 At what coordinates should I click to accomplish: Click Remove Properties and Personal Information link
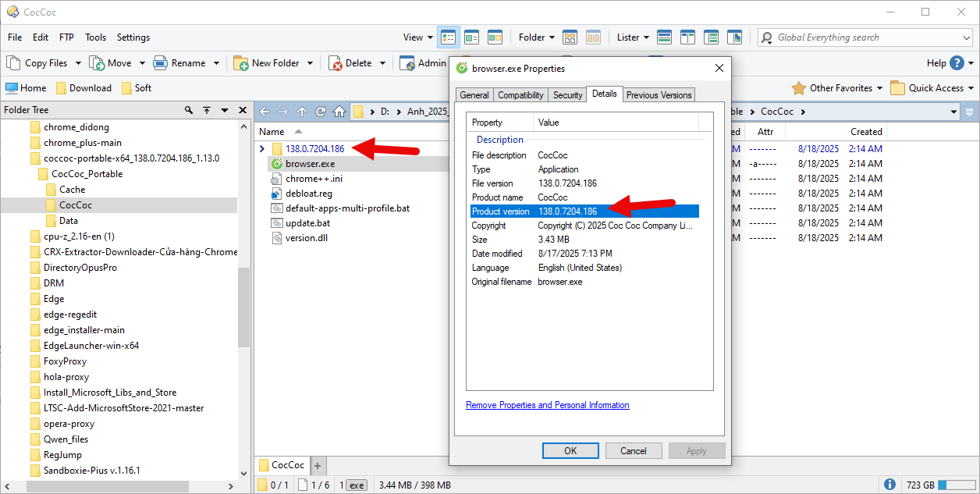548,405
